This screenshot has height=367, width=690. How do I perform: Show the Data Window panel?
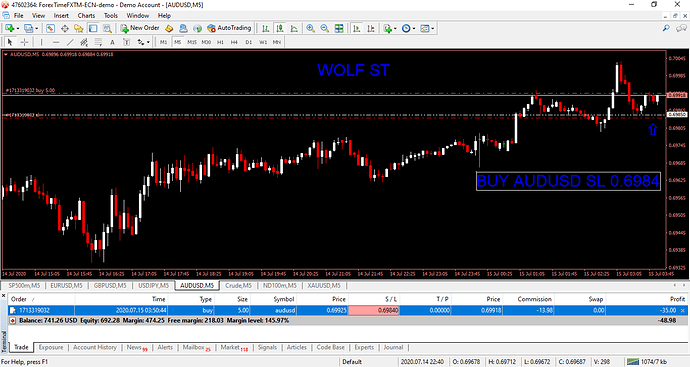point(65,29)
